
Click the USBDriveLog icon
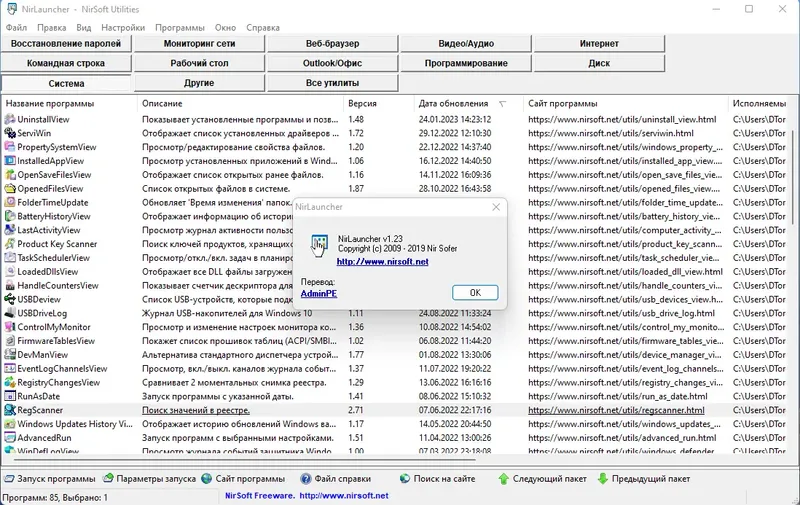click(10, 313)
